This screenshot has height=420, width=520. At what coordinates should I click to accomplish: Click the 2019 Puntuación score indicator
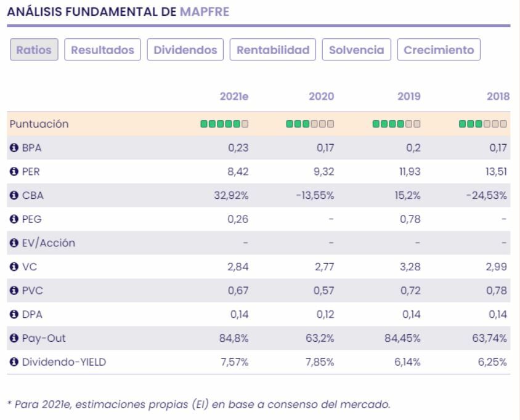[x=396, y=124]
